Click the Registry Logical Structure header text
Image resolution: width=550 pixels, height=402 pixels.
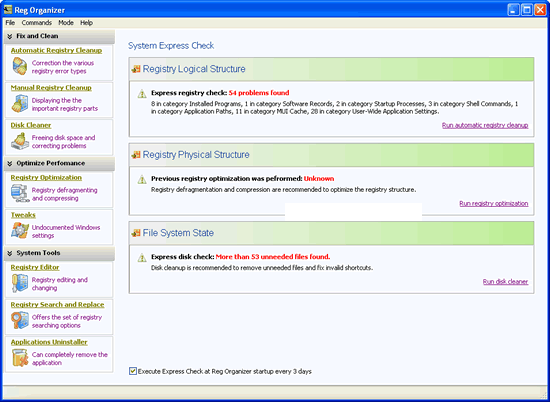(x=194, y=69)
